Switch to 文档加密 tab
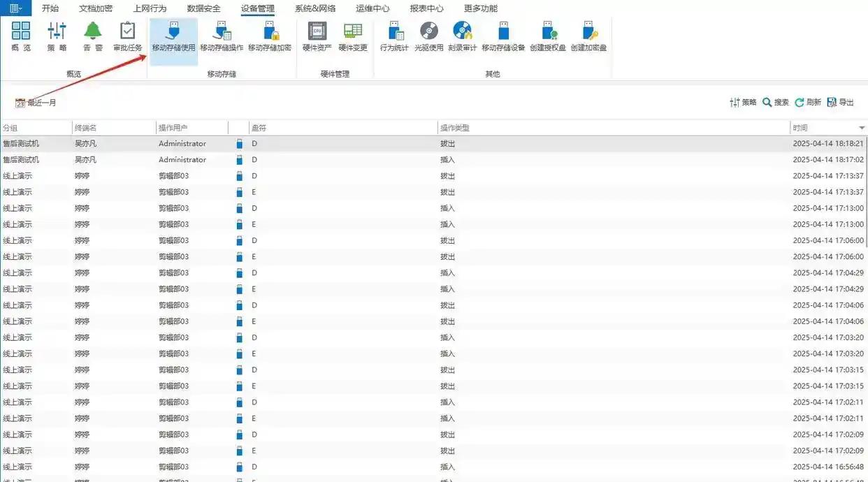The width and height of the screenshot is (868, 482). pos(96,8)
